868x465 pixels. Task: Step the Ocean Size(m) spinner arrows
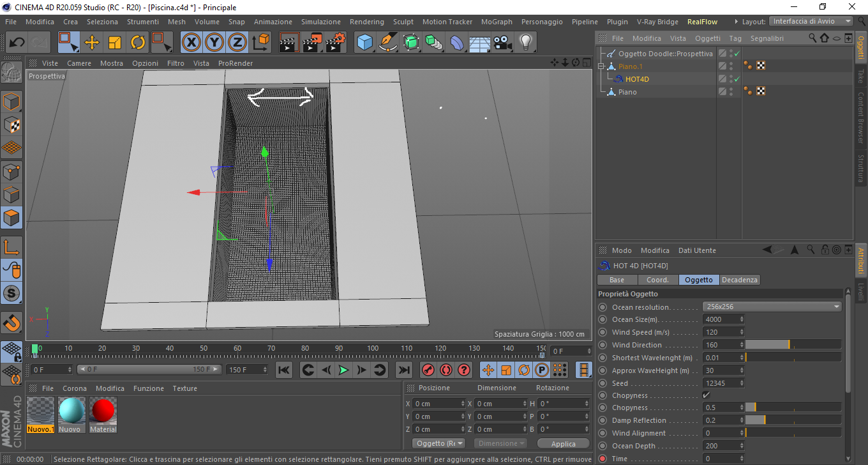point(742,319)
